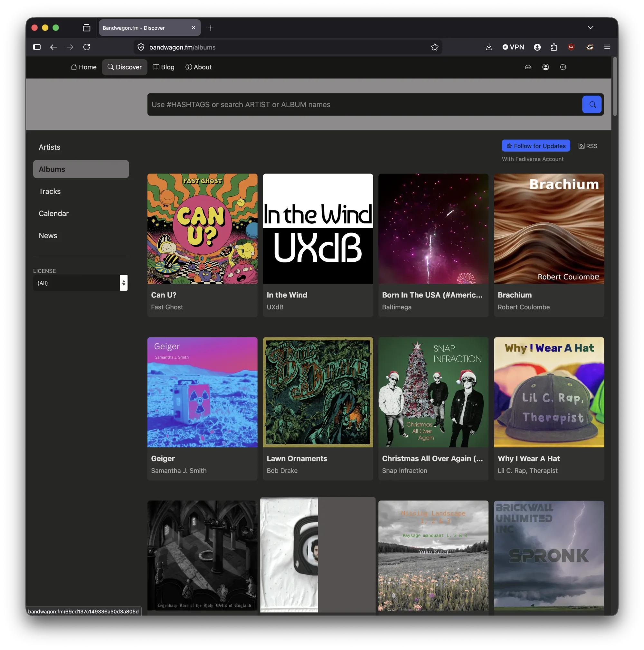Go back with the back arrow
Viewport: 644px width, 650px height.
53,47
